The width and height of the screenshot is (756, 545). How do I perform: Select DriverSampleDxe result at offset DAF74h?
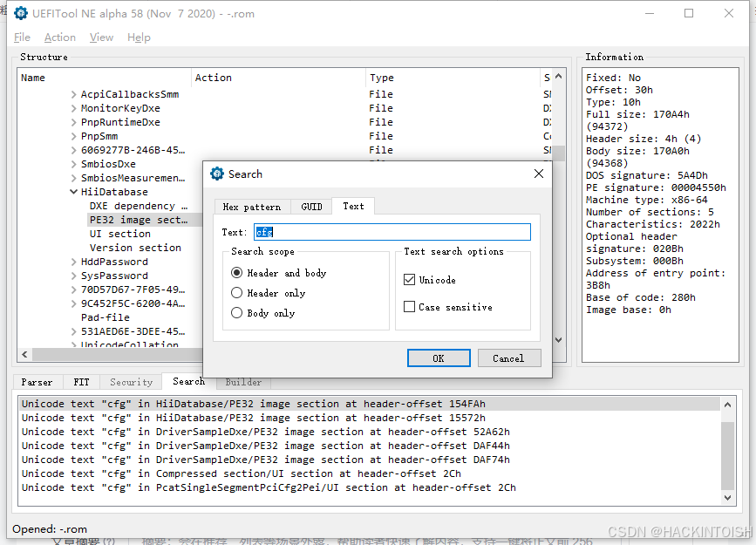pos(370,460)
